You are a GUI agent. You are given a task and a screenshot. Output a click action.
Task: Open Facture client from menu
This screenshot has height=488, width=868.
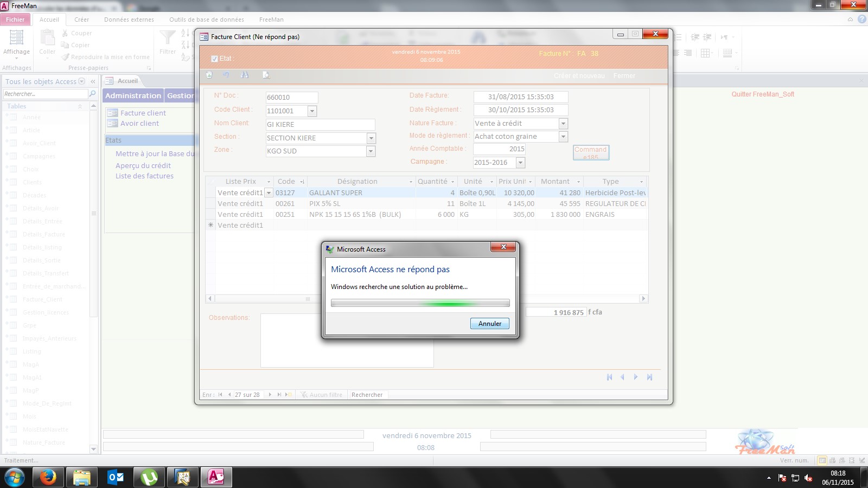143,113
